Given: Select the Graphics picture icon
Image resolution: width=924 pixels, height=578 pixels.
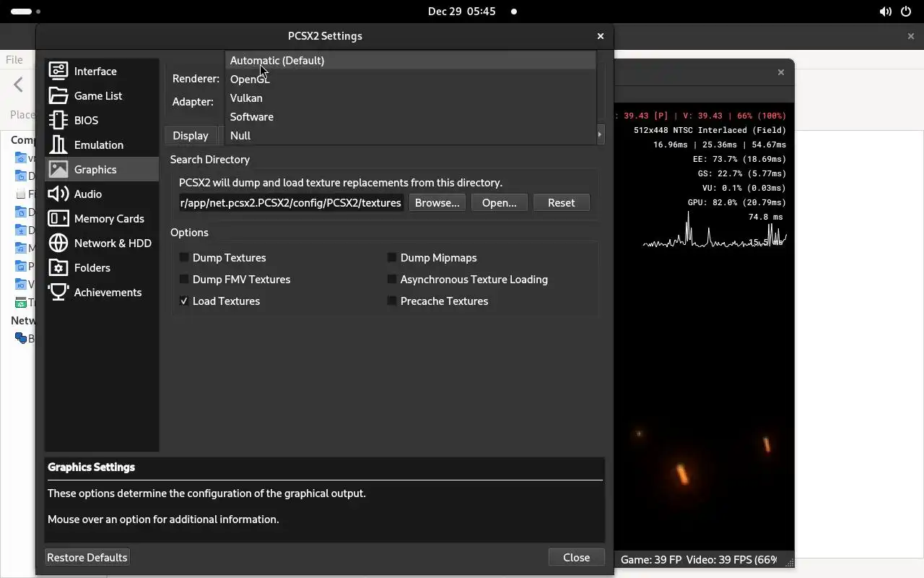Looking at the screenshot, I should (x=58, y=169).
